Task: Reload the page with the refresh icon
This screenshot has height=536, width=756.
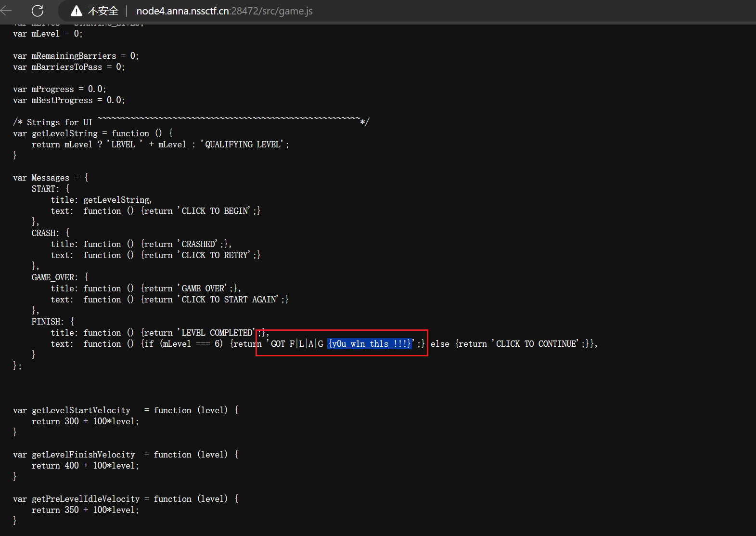Action: pos(38,11)
